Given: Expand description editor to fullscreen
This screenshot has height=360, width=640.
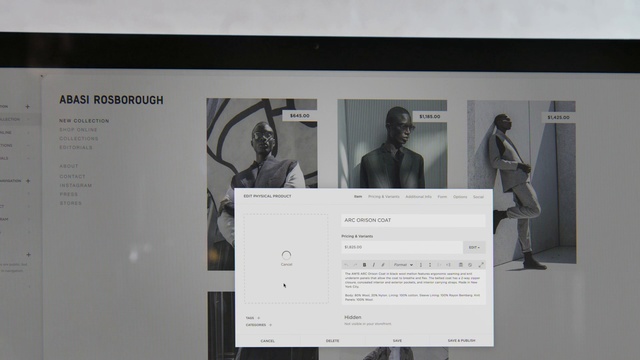Looking at the screenshot, I should [x=481, y=265].
